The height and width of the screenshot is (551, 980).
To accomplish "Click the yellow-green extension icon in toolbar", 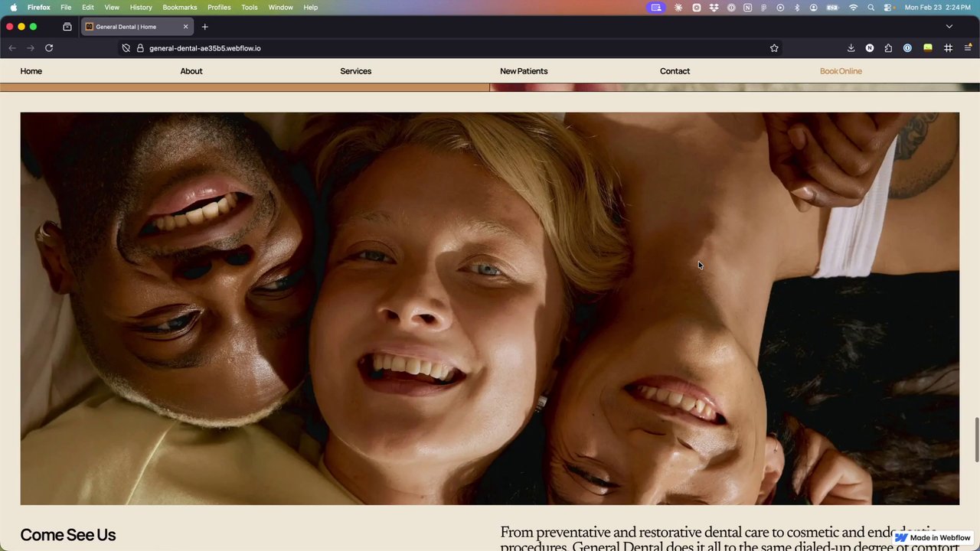I will [x=928, y=48].
